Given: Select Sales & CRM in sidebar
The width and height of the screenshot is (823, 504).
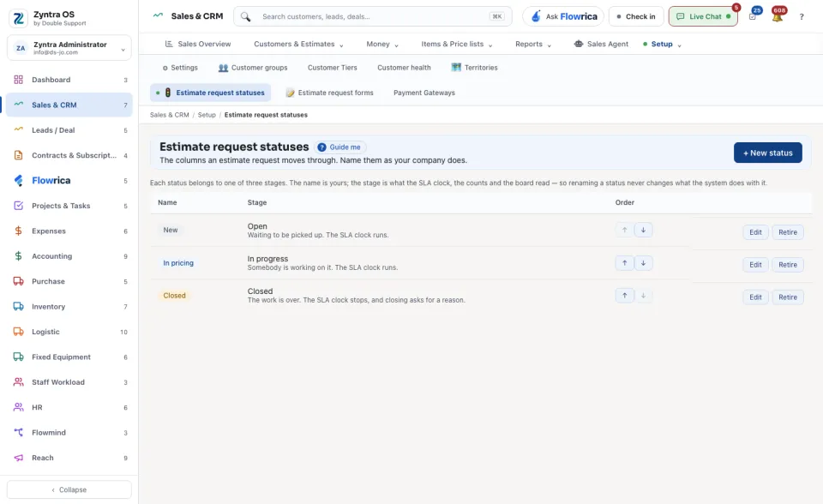Looking at the screenshot, I should (x=69, y=105).
